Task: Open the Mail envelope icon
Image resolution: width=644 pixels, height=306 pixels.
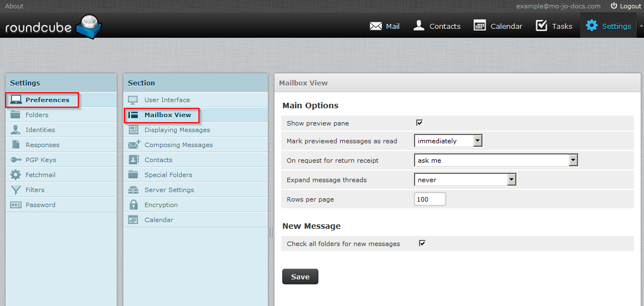Action: click(376, 26)
